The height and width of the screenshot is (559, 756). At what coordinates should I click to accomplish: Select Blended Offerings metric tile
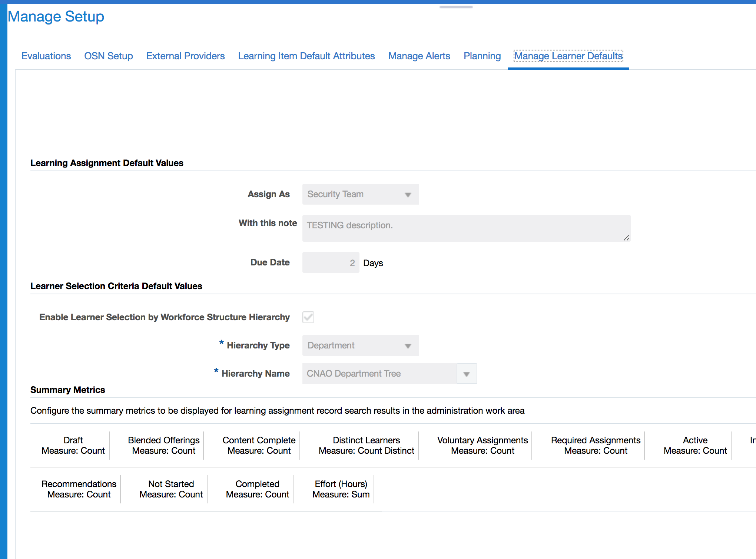[163, 445]
